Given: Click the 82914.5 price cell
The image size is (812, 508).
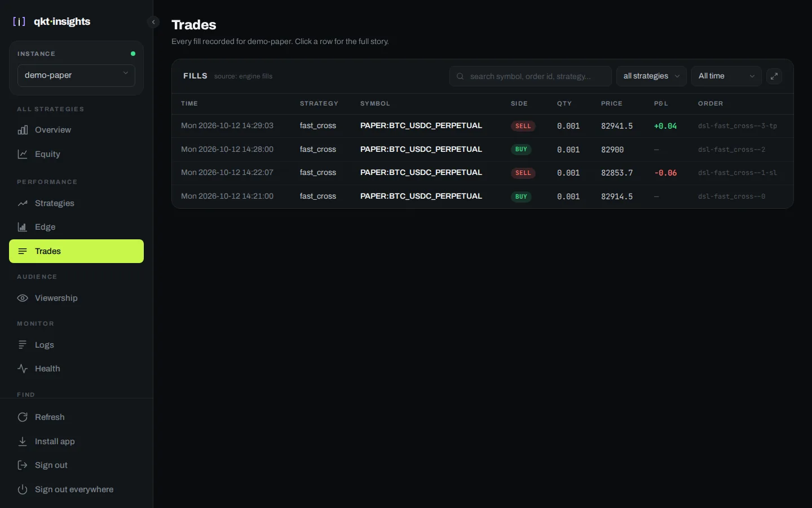Looking at the screenshot, I should [x=617, y=196].
